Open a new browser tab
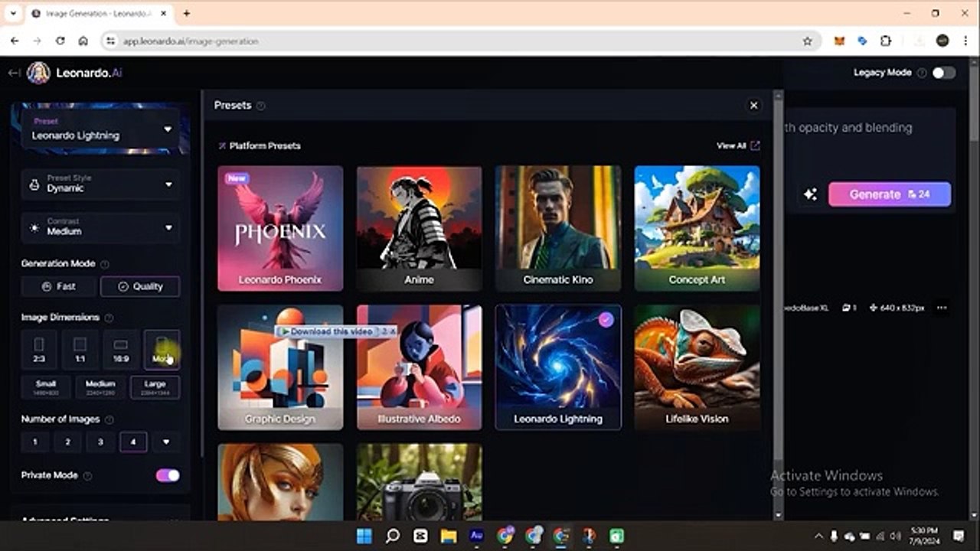980x551 pixels. click(187, 14)
